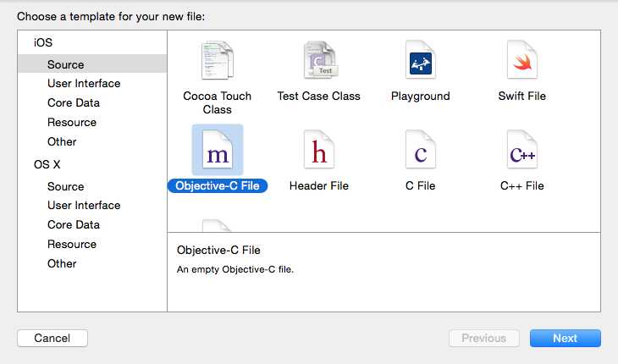
Task: Select the C File template icon
Action: coord(421,150)
